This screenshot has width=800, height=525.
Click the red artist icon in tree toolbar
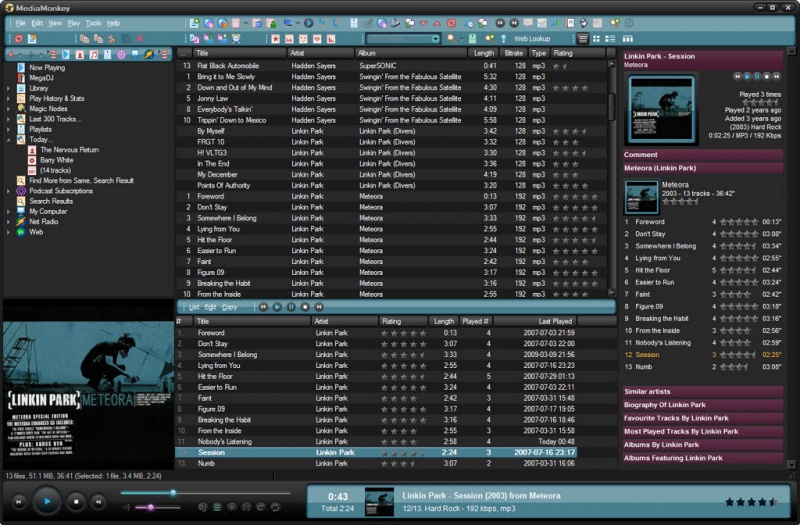click(x=80, y=55)
